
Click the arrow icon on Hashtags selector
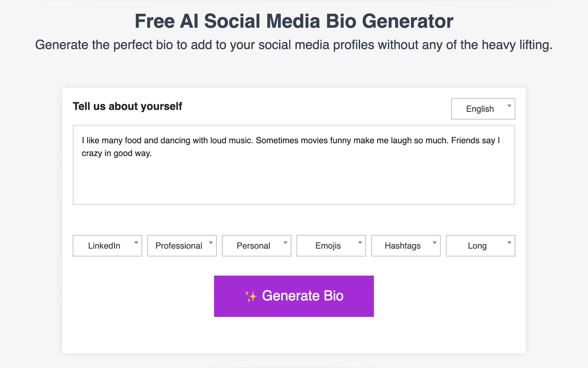click(x=435, y=242)
